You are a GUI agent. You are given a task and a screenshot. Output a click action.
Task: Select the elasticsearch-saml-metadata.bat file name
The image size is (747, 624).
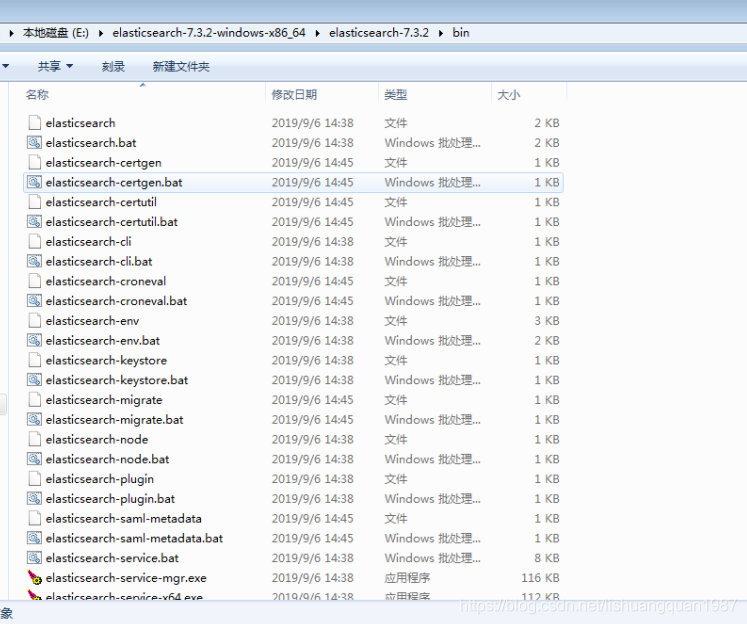coord(134,538)
